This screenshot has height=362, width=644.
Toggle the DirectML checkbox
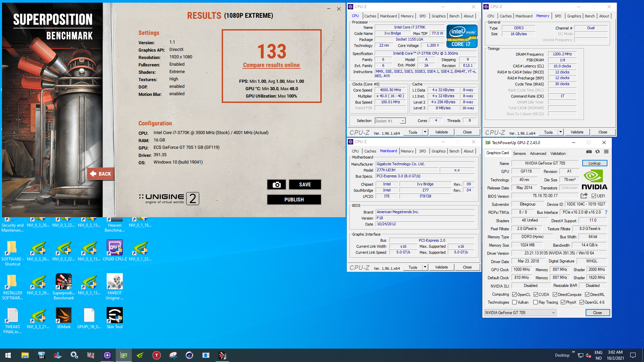click(x=587, y=295)
